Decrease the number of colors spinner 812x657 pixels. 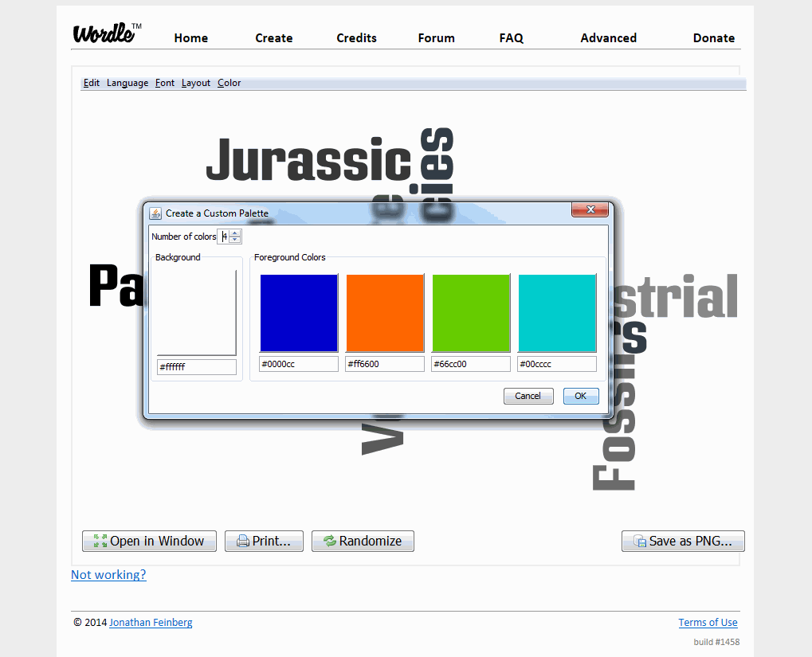click(234, 240)
